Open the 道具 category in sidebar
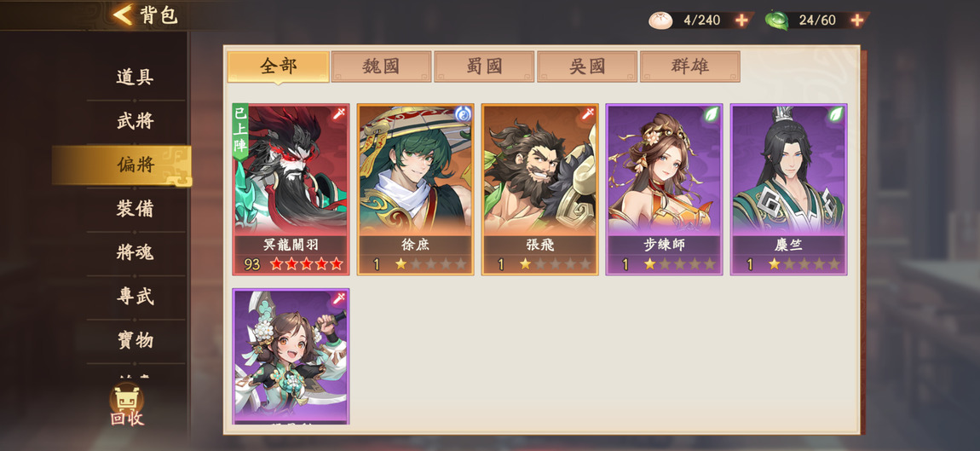The image size is (980, 451). pyautogui.click(x=135, y=78)
